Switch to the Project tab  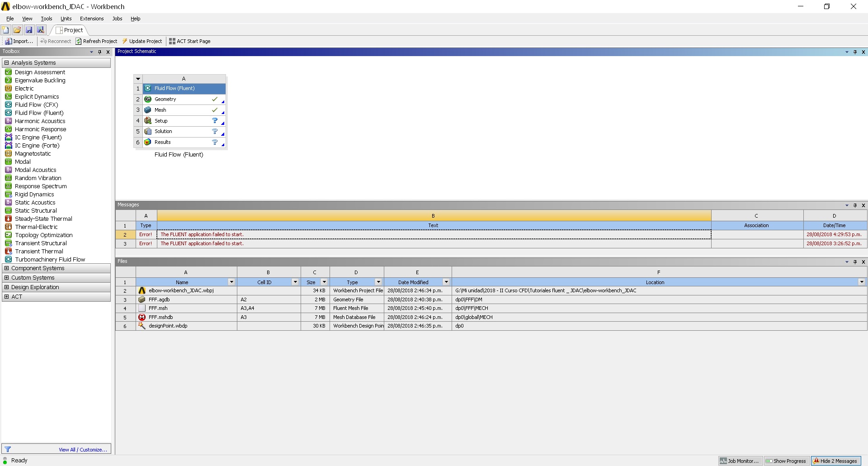(70, 30)
